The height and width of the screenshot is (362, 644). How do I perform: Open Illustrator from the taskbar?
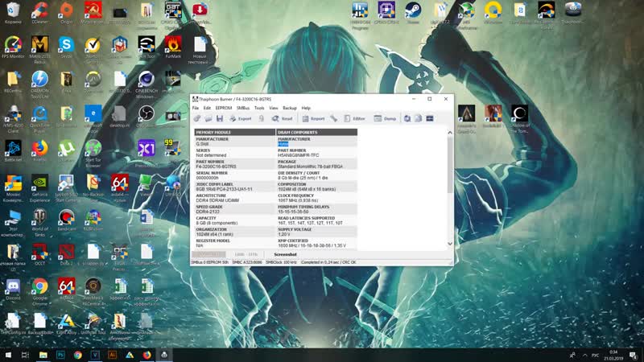[112, 355]
